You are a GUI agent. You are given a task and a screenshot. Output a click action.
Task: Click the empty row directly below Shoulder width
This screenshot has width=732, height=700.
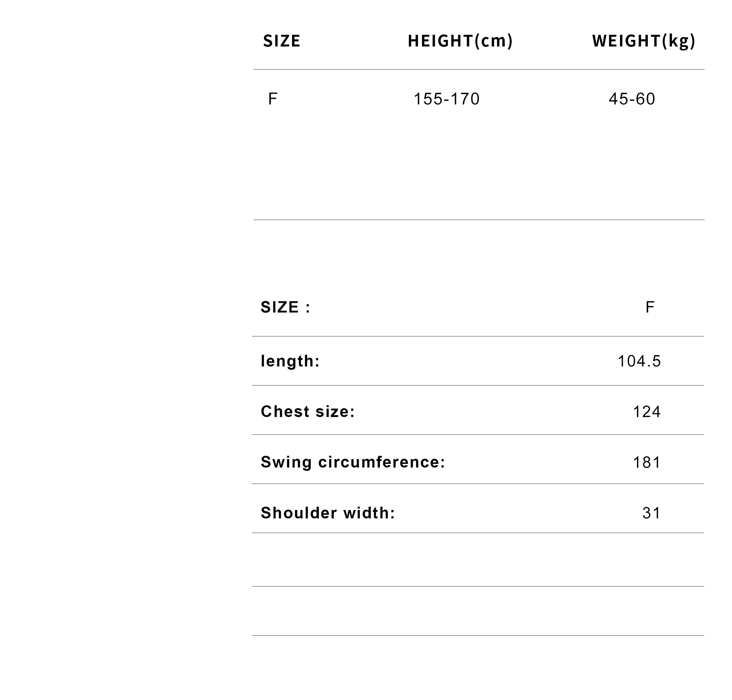tap(478, 560)
